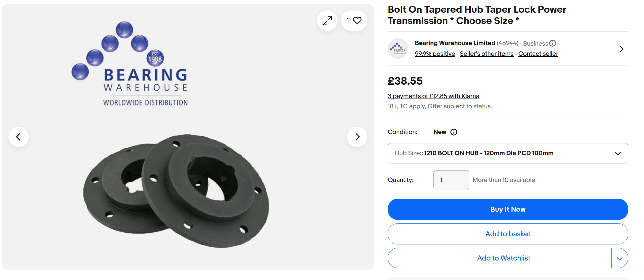644x280 pixels.
Task: Click Add to Watchlist button
Action: 503,258
